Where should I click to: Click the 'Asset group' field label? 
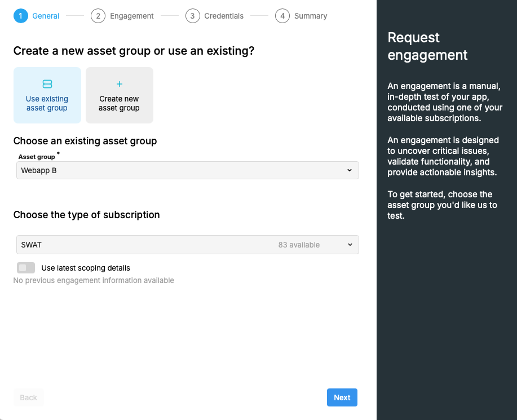click(x=37, y=157)
